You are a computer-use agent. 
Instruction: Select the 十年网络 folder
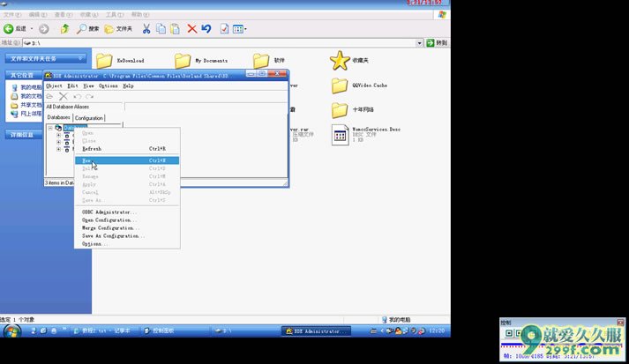click(x=353, y=110)
